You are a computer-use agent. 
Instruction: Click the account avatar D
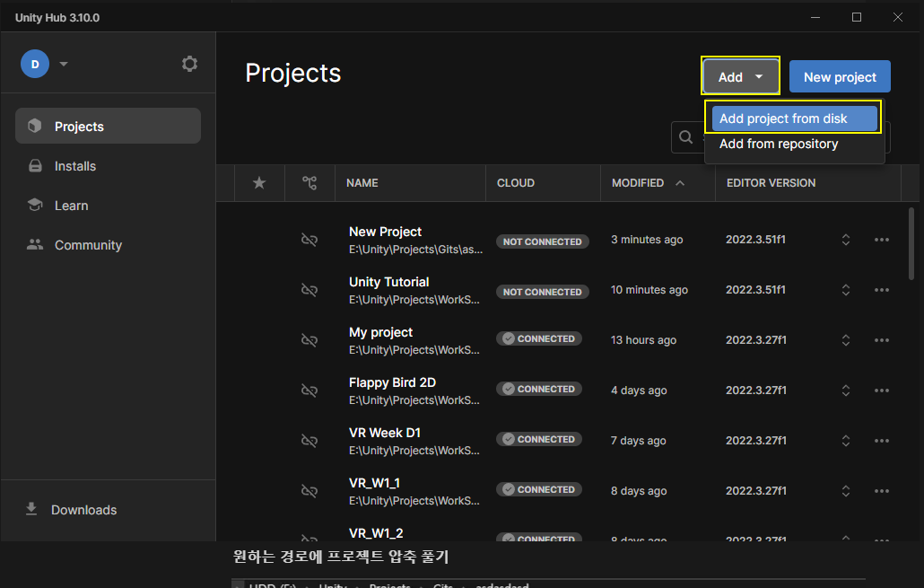pos(35,64)
